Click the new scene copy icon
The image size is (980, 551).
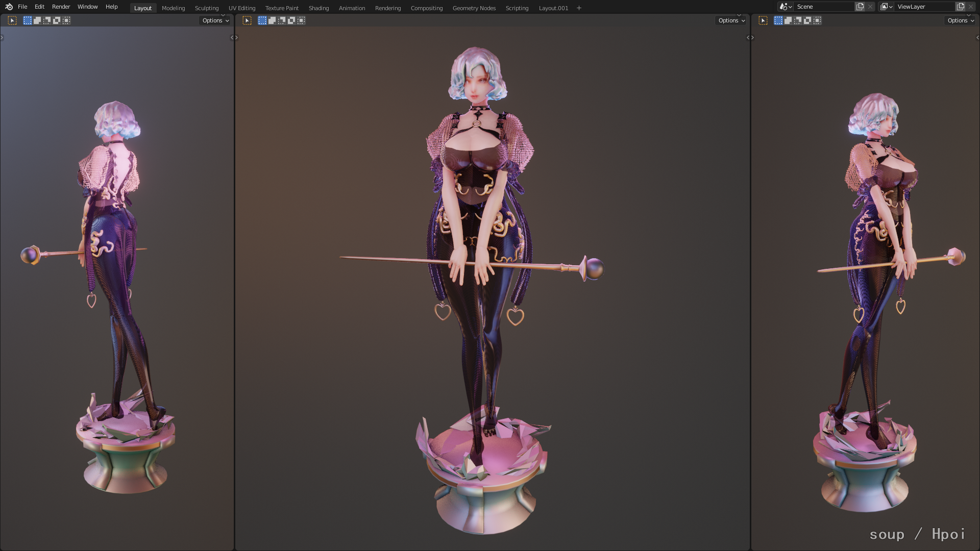coord(860,7)
